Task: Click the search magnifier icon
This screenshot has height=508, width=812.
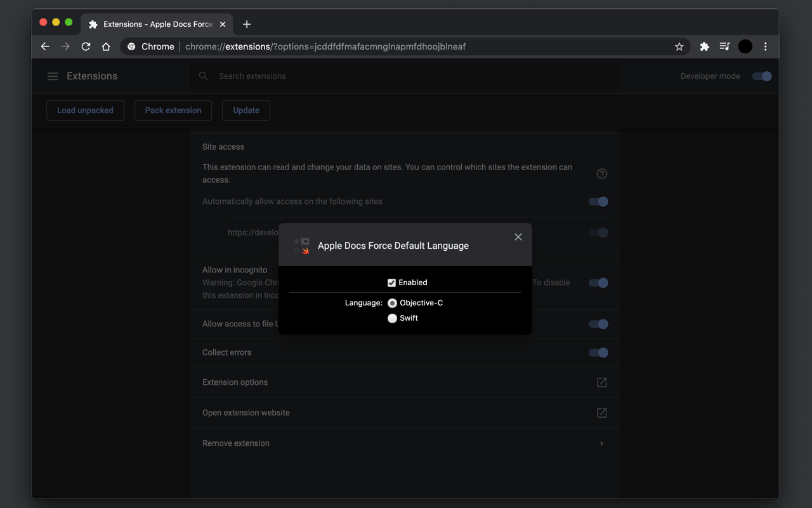Action: click(x=204, y=76)
